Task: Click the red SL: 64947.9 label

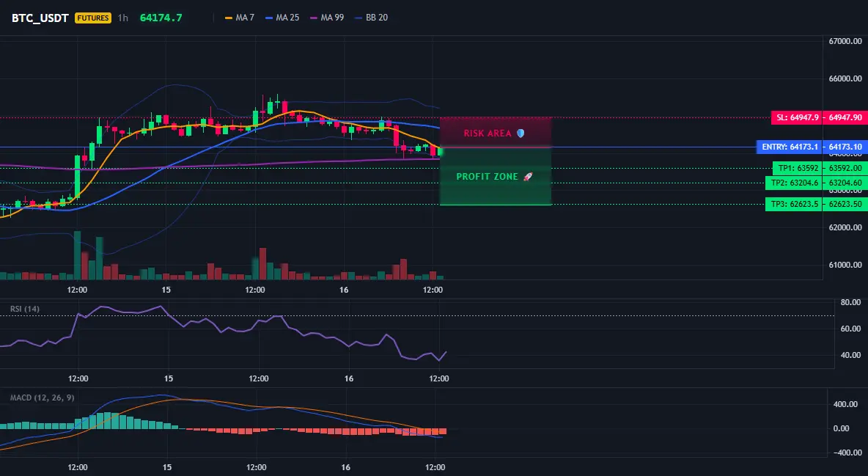Action: (x=796, y=117)
